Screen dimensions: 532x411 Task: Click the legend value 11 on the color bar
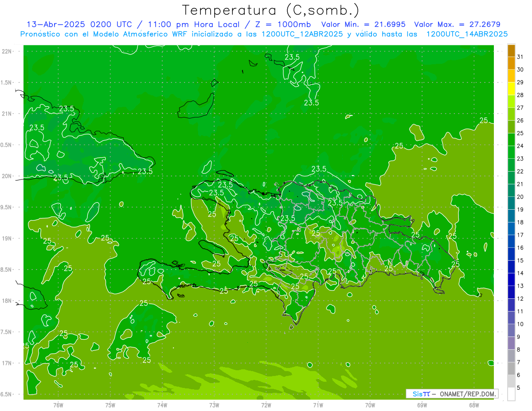[520, 311]
